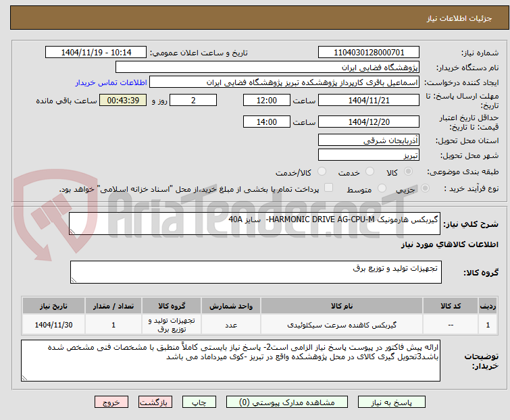Click the announcement date field 1404/11/19 - 10:14
The height and width of the screenshot is (420, 510).
coord(96,53)
